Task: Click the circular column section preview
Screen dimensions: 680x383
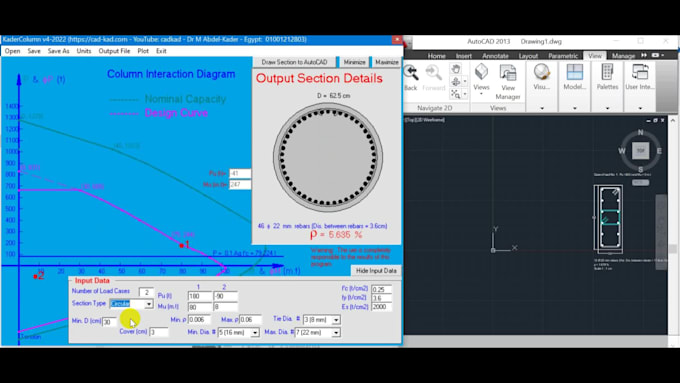Action: [x=328, y=157]
